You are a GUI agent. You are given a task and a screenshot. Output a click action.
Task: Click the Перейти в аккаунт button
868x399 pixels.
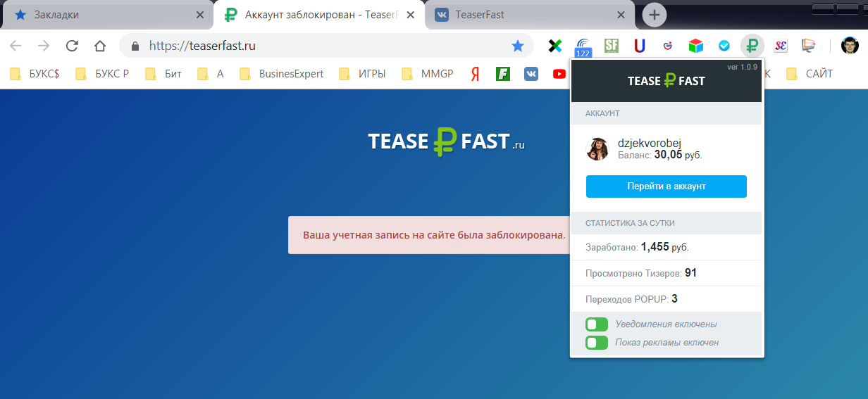(666, 186)
